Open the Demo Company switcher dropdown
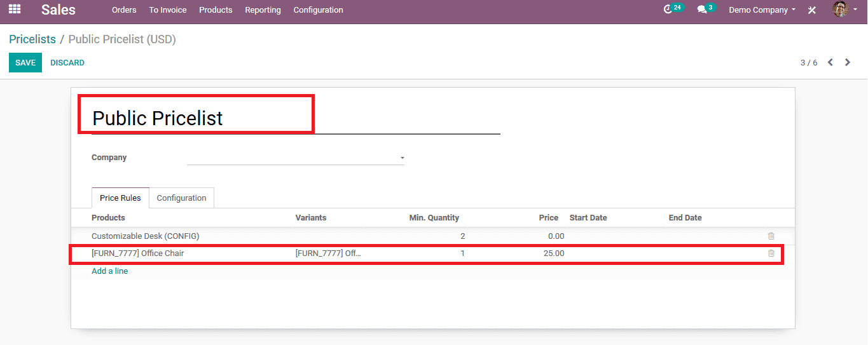 tap(762, 10)
